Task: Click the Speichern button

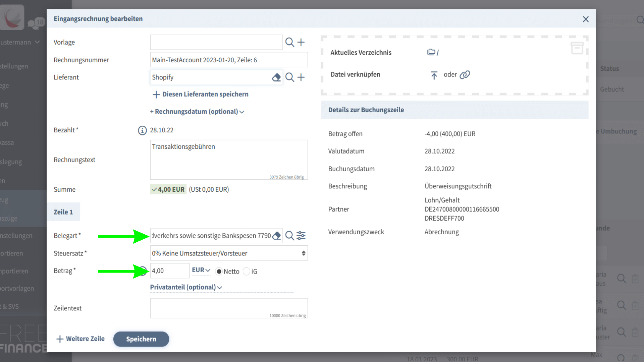Action: pos(141,339)
